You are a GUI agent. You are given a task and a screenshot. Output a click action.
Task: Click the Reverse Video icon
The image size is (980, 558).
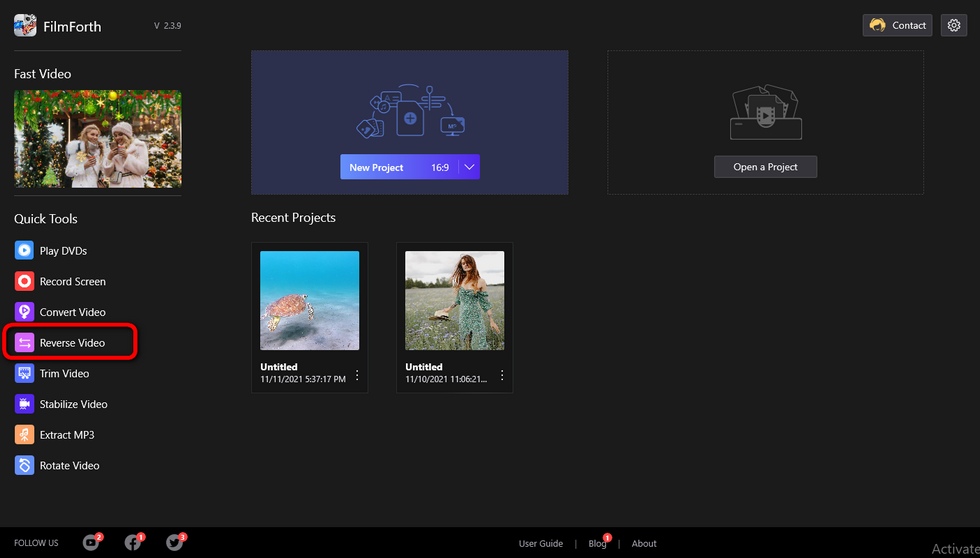(24, 342)
